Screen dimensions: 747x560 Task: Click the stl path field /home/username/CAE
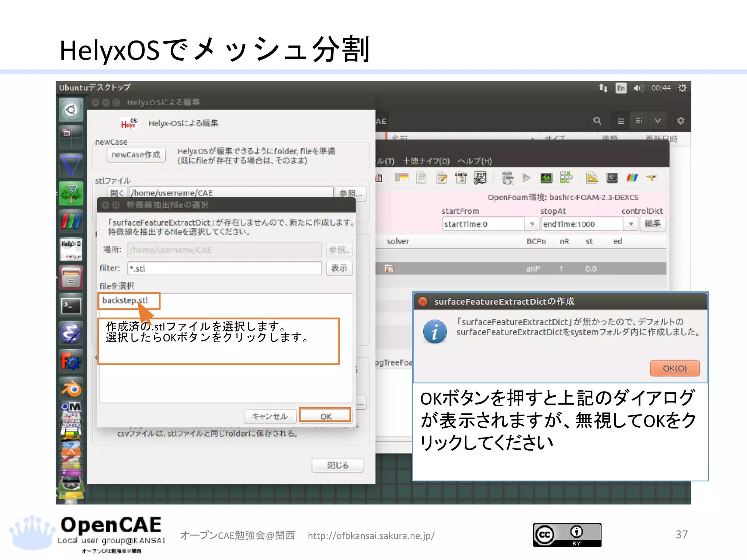231,193
